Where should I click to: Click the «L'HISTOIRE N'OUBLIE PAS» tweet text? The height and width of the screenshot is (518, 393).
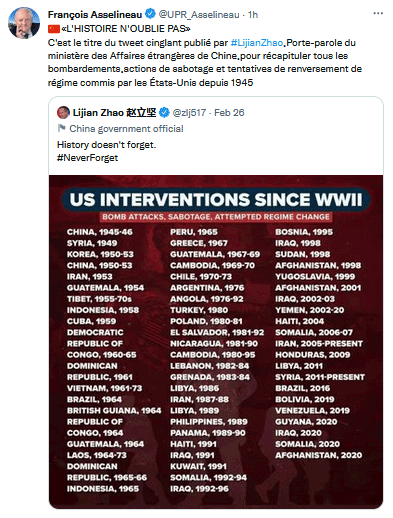[x=126, y=29]
